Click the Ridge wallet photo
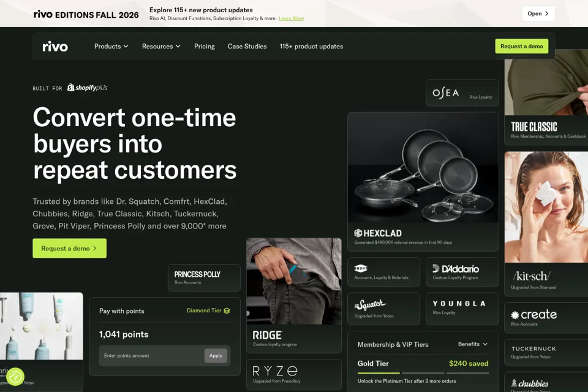This screenshot has height=392, width=588. pyautogui.click(x=293, y=281)
